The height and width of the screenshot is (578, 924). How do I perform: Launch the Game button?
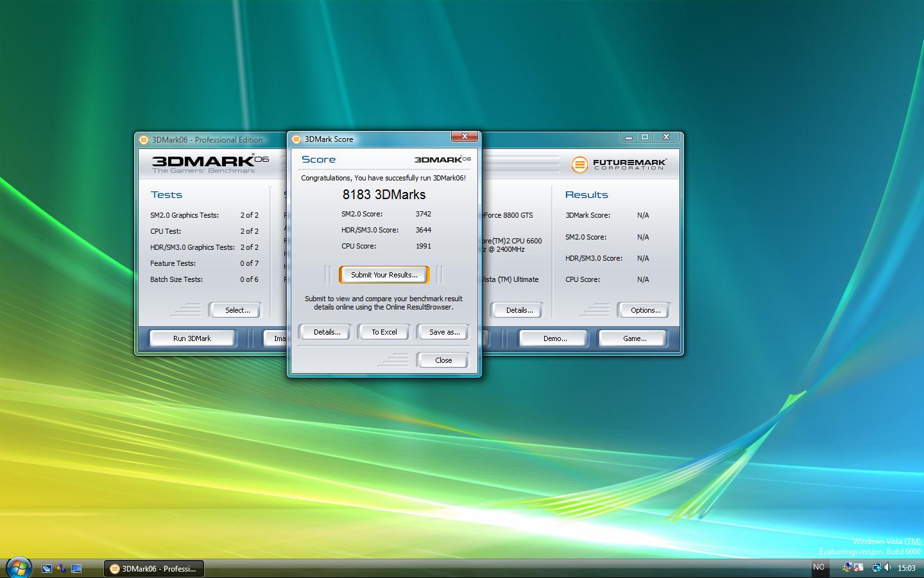point(634,338)
